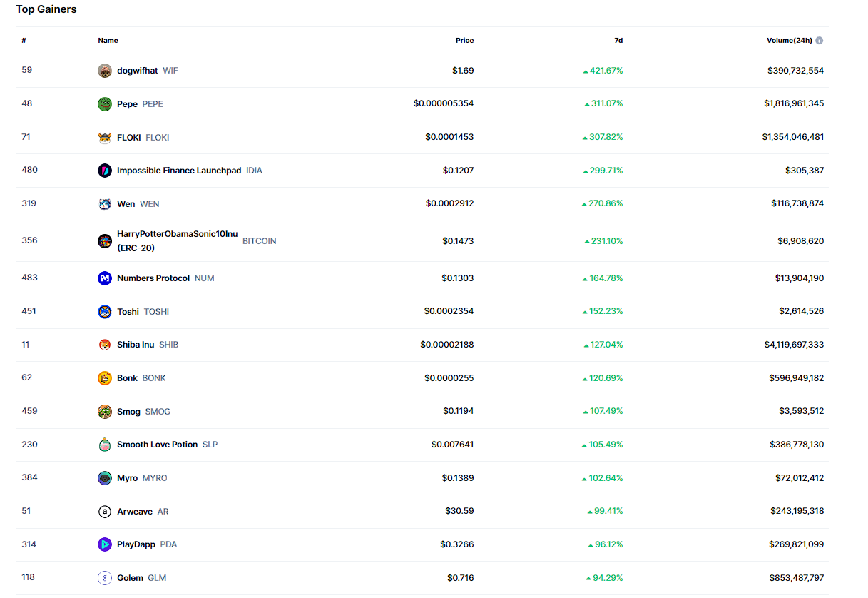The height and width of the screenshot is (598, 868).
Task: Click the $853,487,797 volume value
Action: click(x=797, y=578)
